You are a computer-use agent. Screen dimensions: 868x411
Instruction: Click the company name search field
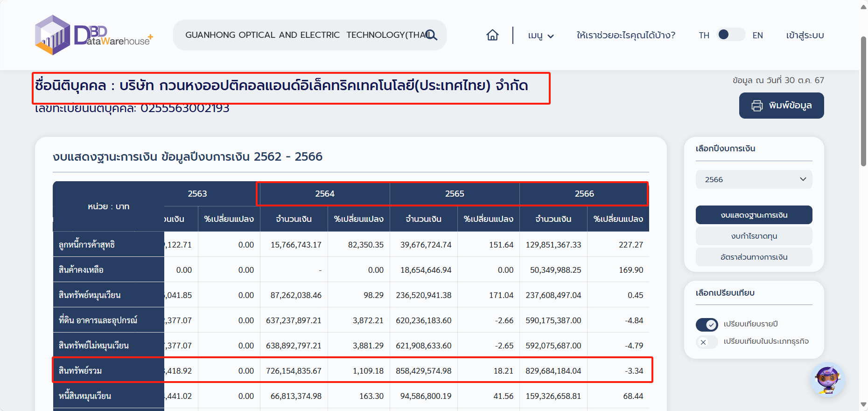(309, 35)
